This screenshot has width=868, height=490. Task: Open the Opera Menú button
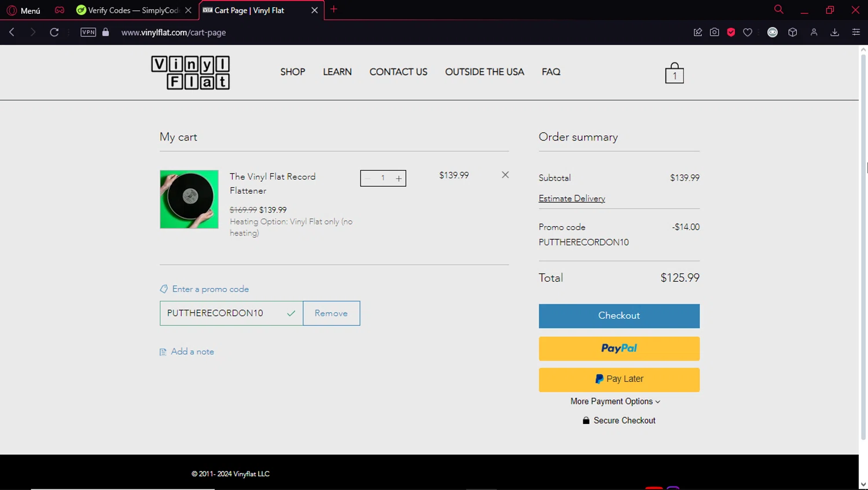coord(24,10)
